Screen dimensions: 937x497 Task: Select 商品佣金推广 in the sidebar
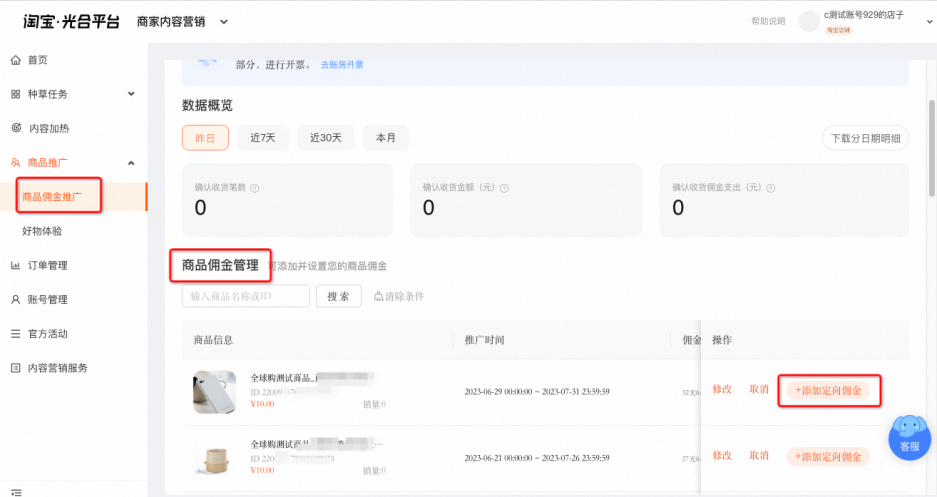pos(52,197)
